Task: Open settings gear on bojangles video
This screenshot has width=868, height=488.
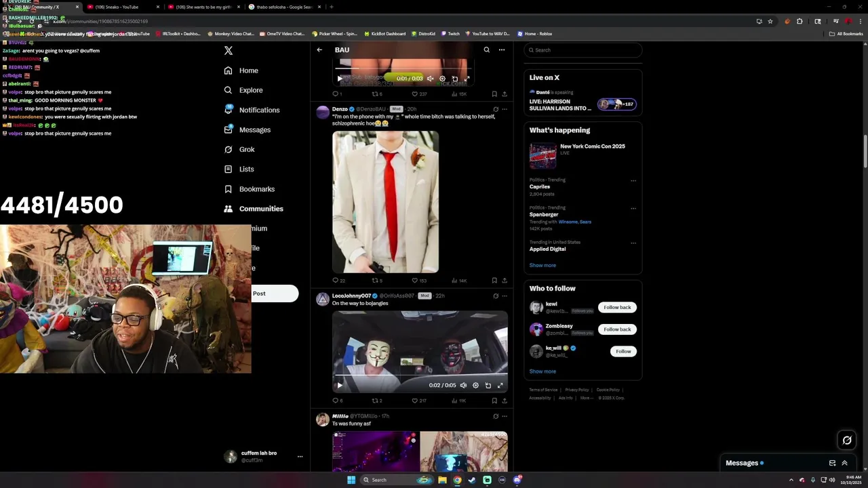Action: click(x=475, y=386)
